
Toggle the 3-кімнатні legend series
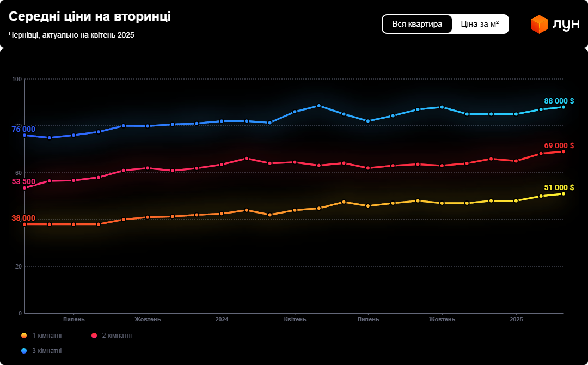[46, 351]
